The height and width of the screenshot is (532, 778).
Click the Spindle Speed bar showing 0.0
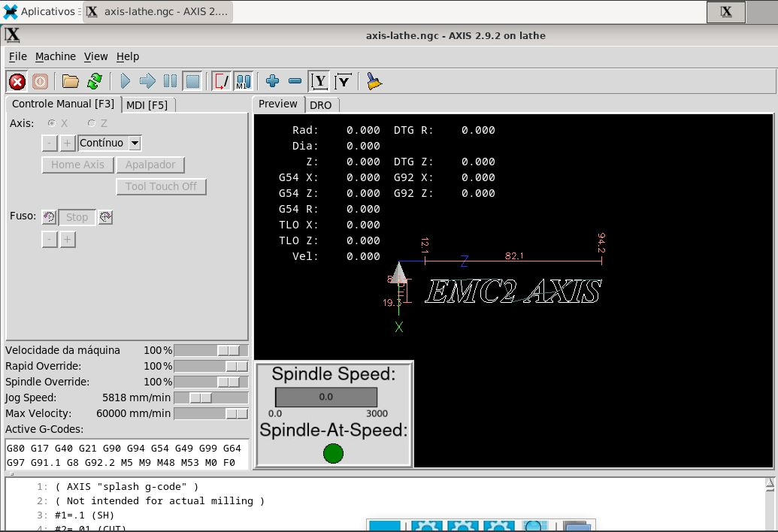[326, 397]
